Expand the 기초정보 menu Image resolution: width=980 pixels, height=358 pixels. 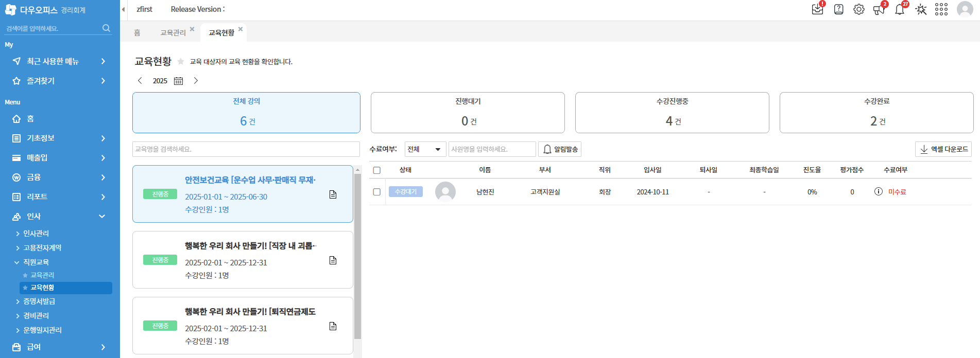(59, 138)
